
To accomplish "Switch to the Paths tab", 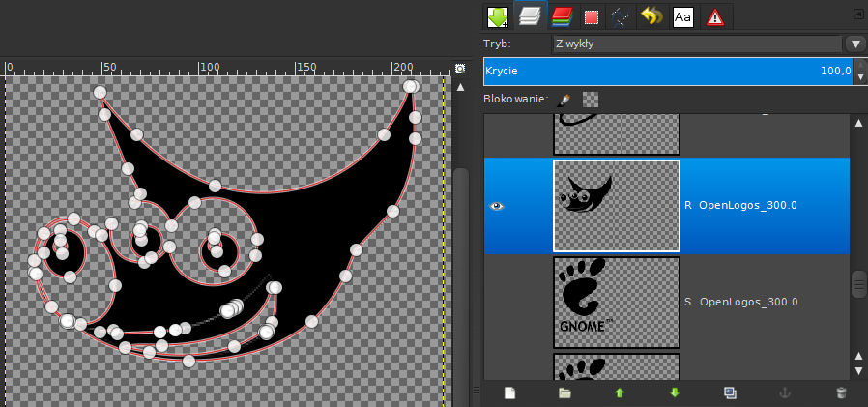I will pos(619,17).
